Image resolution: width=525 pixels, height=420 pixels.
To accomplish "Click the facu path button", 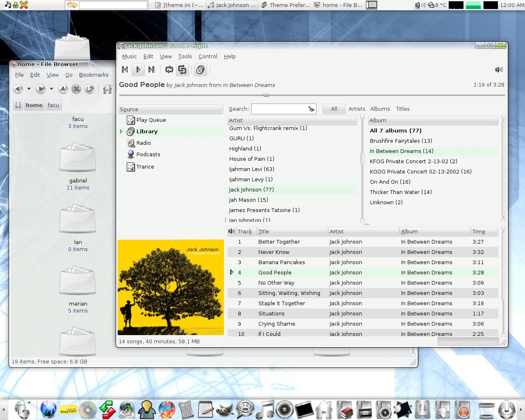I will 53,105.
